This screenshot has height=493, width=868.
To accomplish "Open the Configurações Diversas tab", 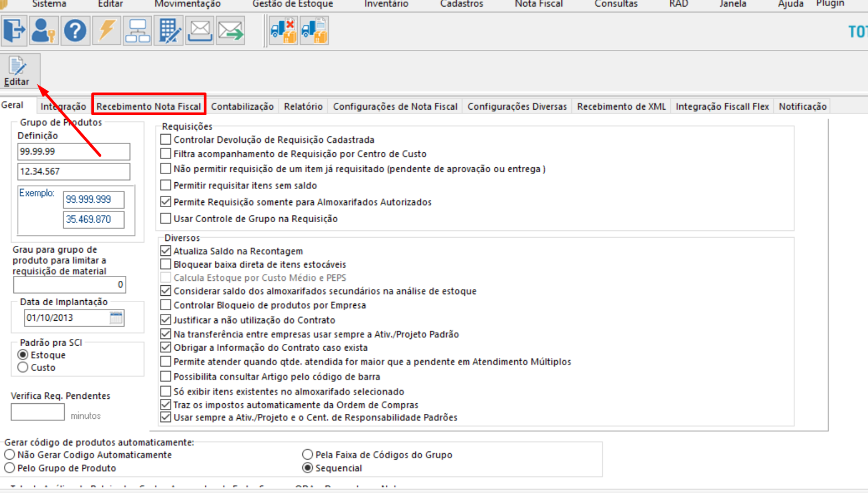I will [517, 106].
